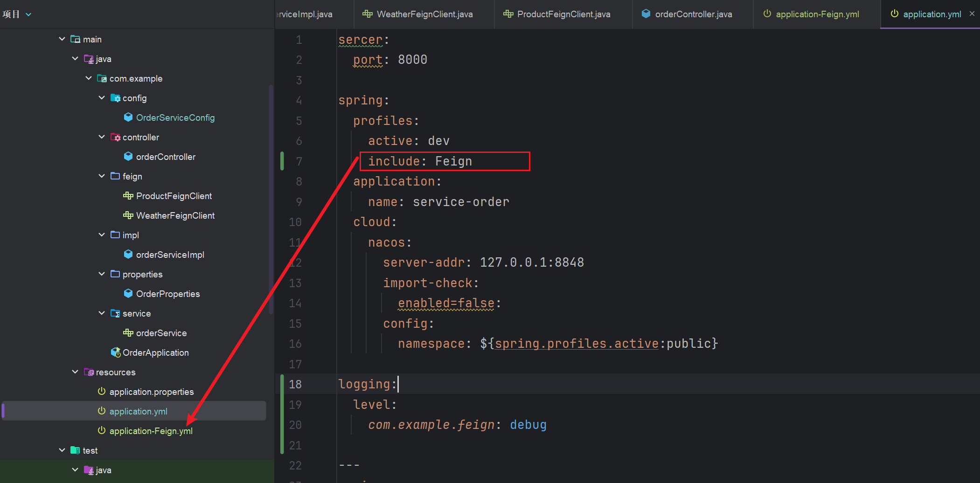980x483 pixels.
Task: Click the test folder icon
Action: (75, 450)
